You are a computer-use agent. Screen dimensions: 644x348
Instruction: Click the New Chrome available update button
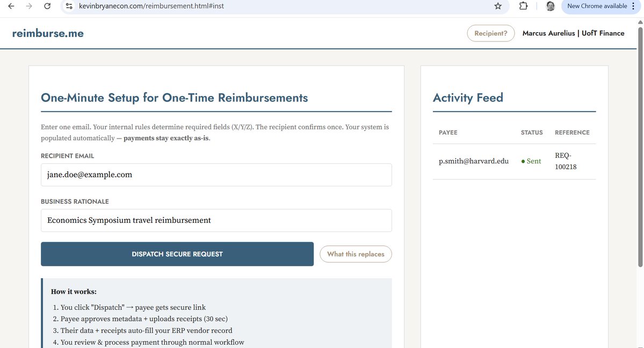point(597,6)
